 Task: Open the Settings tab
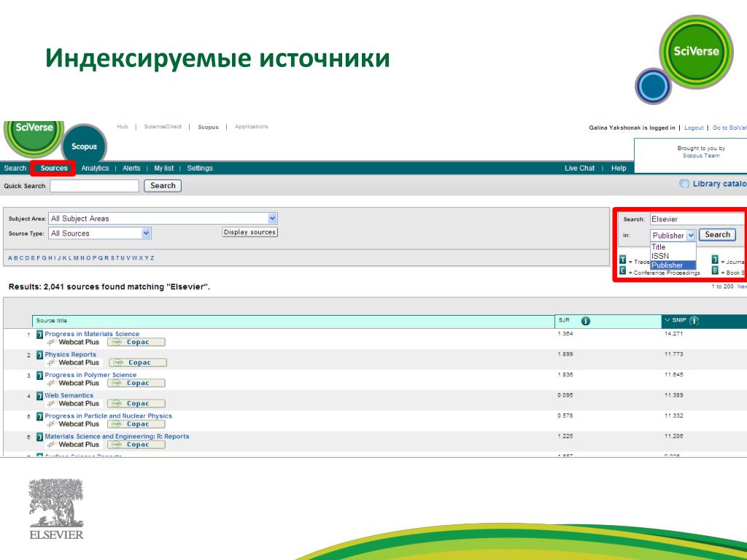(x=200, y=168)
